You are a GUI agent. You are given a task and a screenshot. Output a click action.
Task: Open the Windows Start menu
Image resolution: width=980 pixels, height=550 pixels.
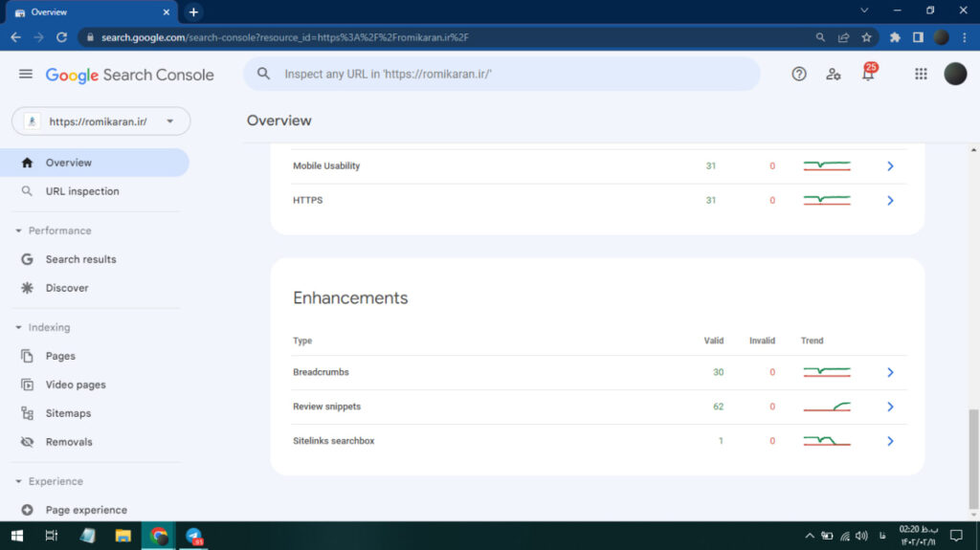point(17,536)
